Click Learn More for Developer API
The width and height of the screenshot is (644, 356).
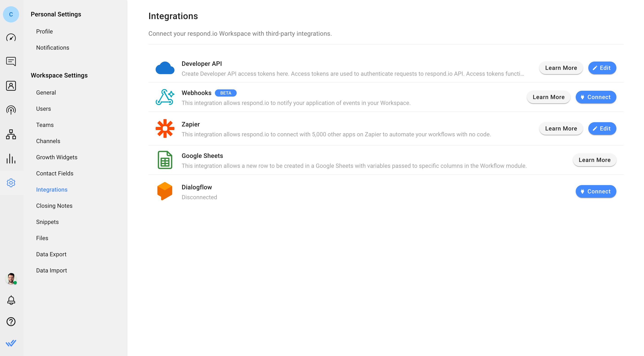tap(561, 68)
